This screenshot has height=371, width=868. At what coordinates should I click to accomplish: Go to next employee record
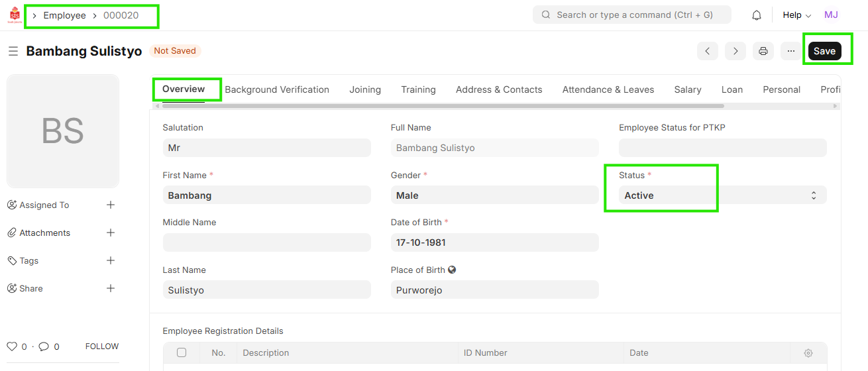(x=735, y=51)
